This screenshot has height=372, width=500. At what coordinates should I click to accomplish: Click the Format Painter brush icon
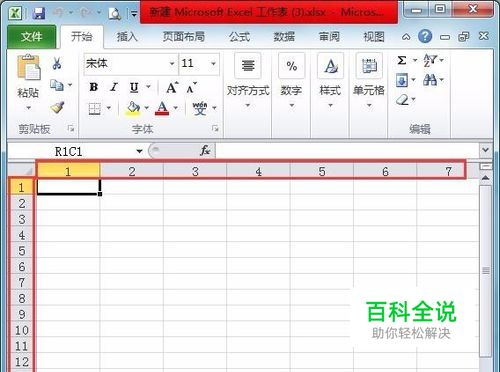click(57, 107)
